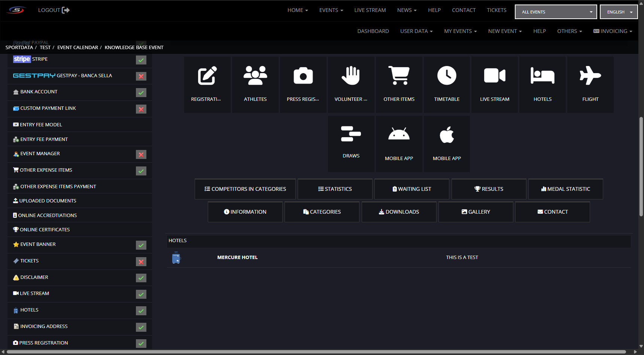Open the Timetable clock tile

pyautogui.click(x=447, y=85)
